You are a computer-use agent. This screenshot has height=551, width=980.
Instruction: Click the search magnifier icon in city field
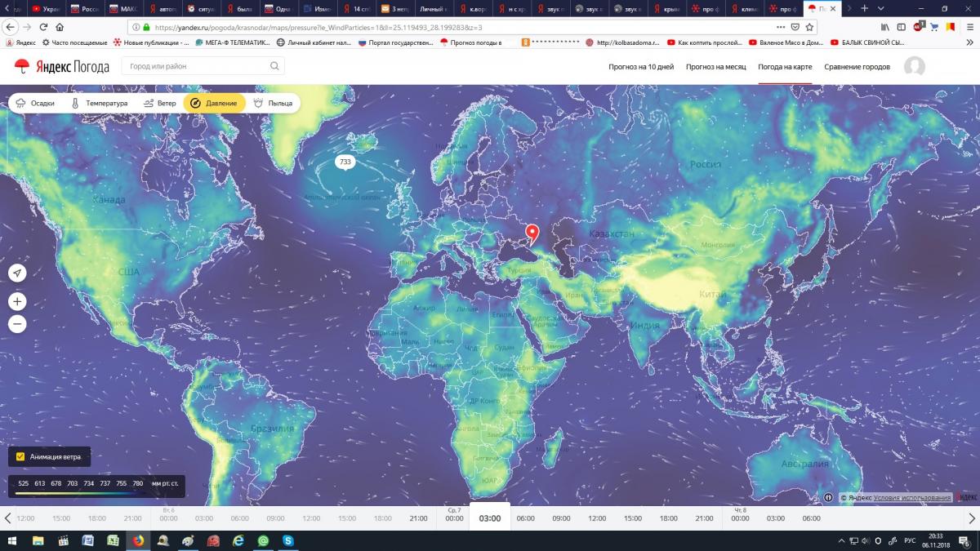pos(274,66)
